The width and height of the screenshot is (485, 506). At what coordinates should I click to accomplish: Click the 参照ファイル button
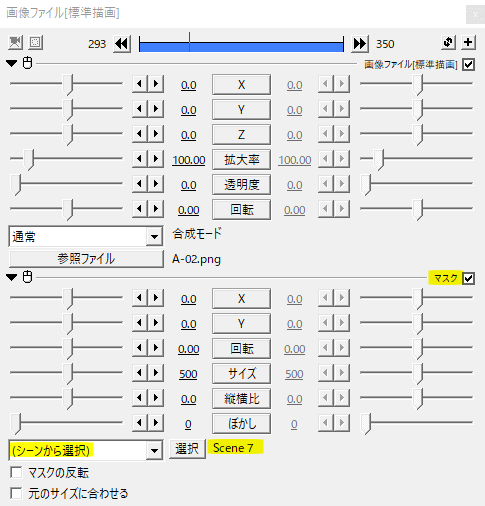point(86,259)
